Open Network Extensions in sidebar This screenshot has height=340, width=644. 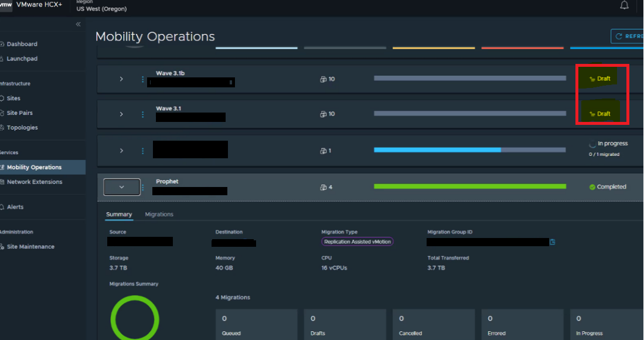(34, 182)
